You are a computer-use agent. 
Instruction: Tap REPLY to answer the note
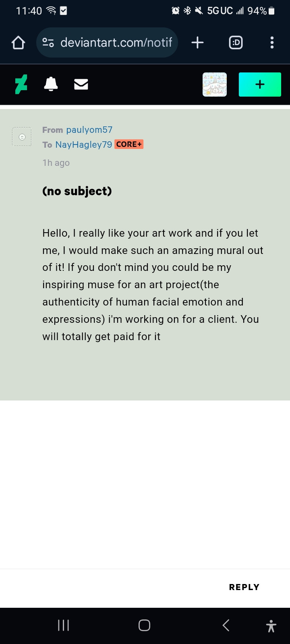tap(244, 587)
